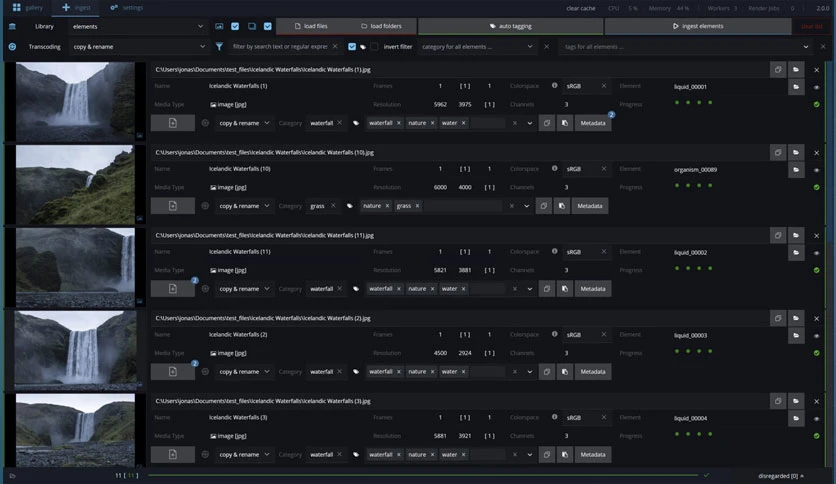
Task: Open the top Transcoding copy & rename dropdown
Action: [x=139, y=46]
